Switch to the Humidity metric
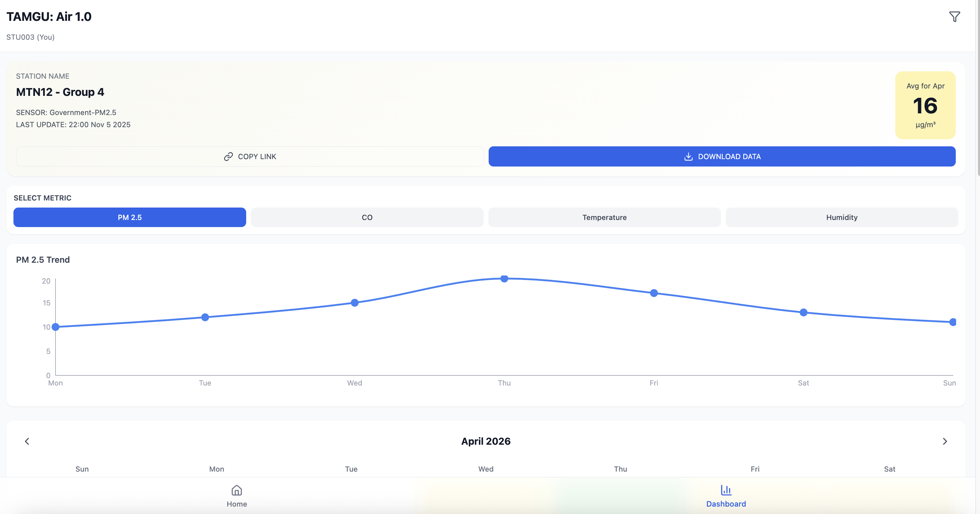This screenshot has height=514, width=980. pos(841,217)
